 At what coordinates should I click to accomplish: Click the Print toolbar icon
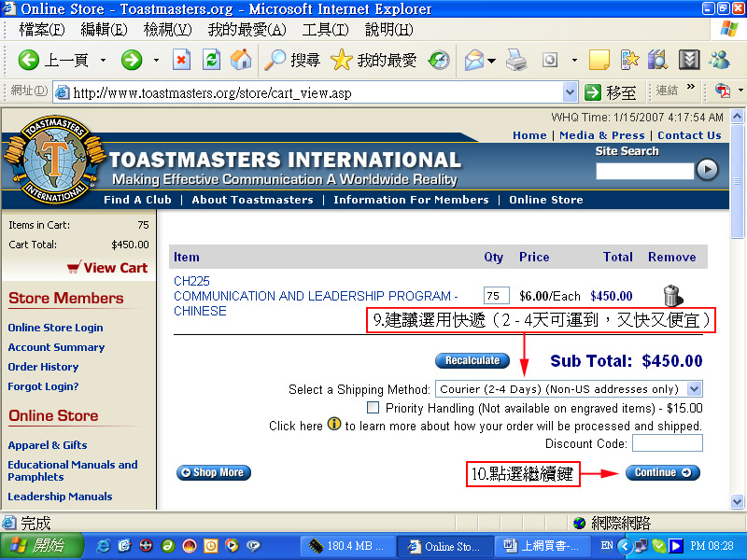(516, 61)
